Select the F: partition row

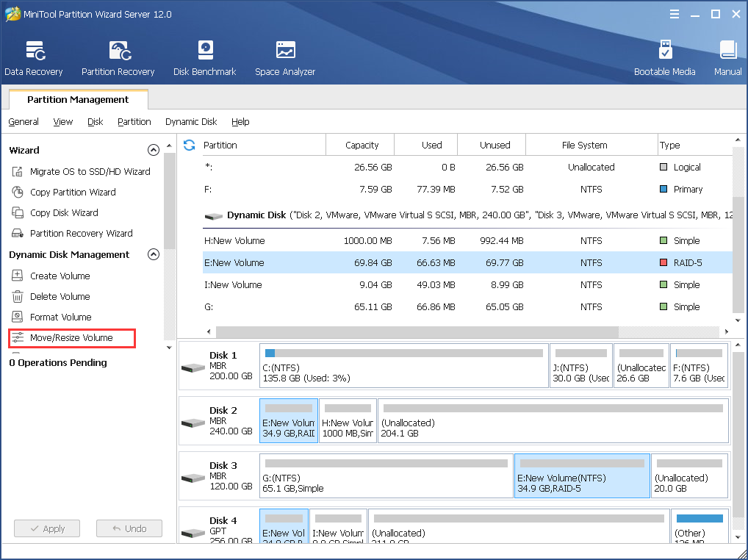coord(467,189)
